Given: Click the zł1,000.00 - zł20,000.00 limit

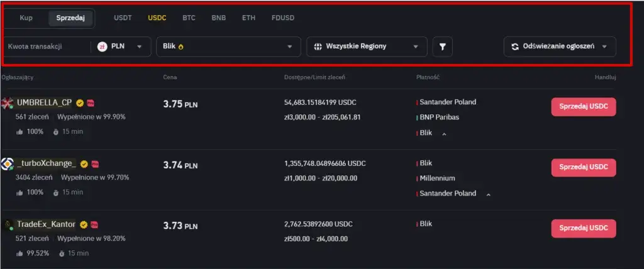Looking at the screenshot, I should tap(321, 178).
